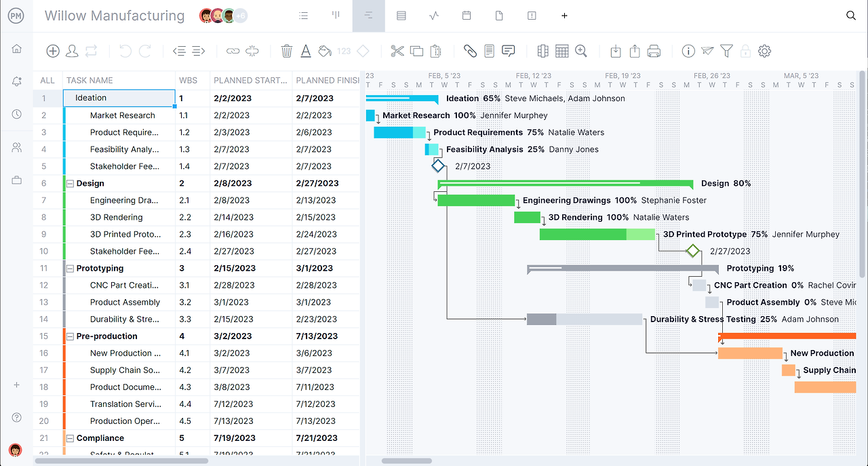Copy task with duplicate squares icon
The width and height of the screenshot is (868, 466).
tap(416, 51)
